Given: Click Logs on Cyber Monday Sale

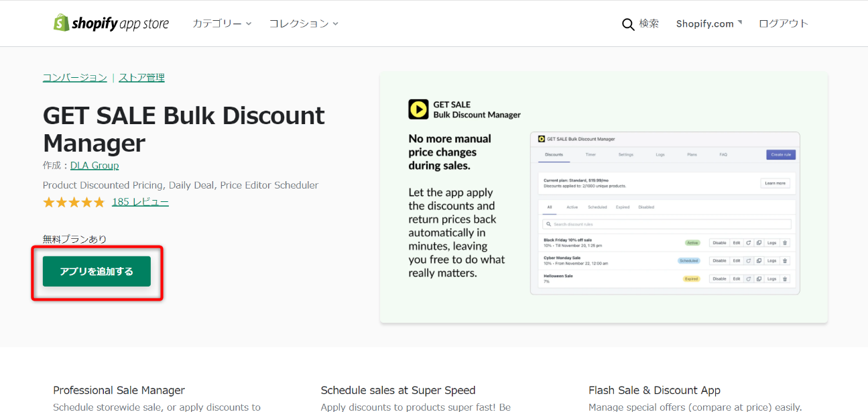Looking at the screenshot, I should [x=771, y=260].
